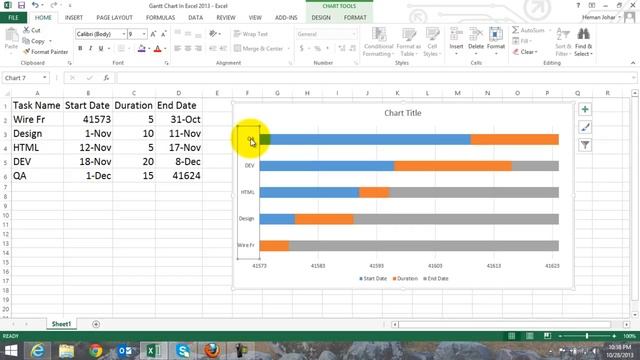Switch to the PAGE LAYOUT tab
This screenshot has height=360, width=640.
(x=114, y=18)
